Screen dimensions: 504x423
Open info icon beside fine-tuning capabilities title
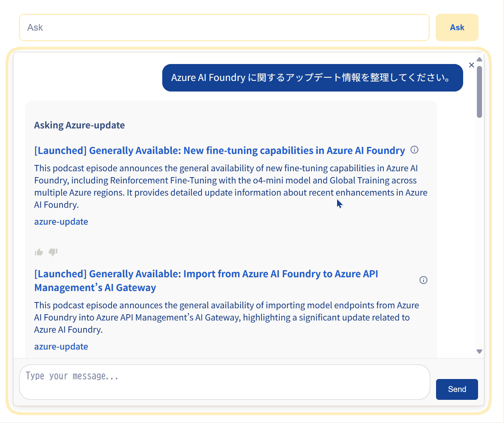pyautogui.click(x=414, y=150)
